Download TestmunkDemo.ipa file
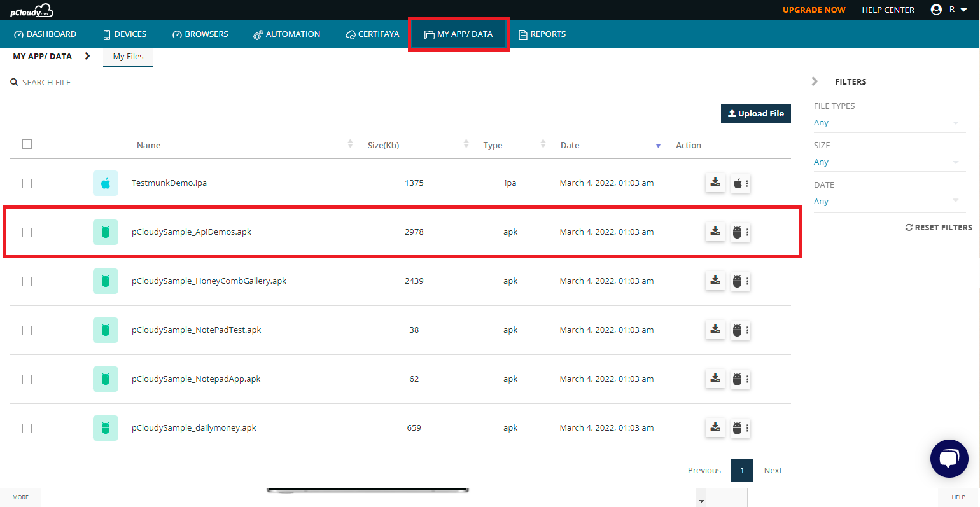Viewport: 980px width, 507px height. tap(715, 183)
